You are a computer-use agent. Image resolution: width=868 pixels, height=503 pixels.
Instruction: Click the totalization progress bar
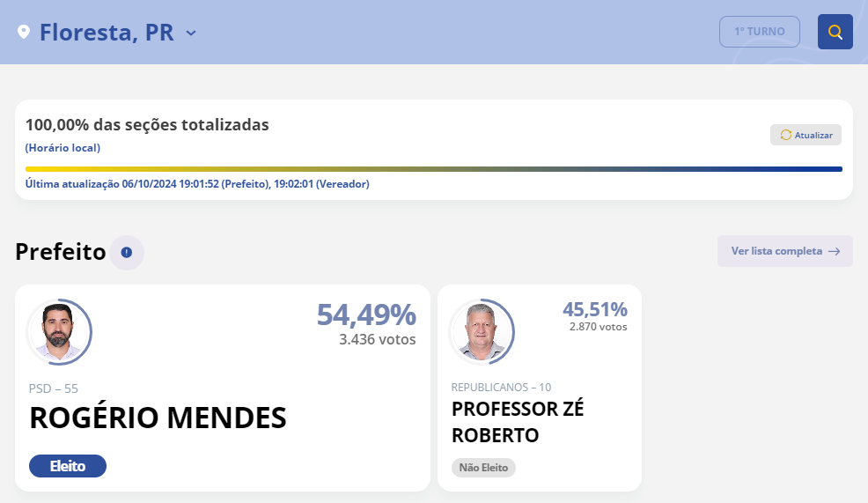pos(433,169)
